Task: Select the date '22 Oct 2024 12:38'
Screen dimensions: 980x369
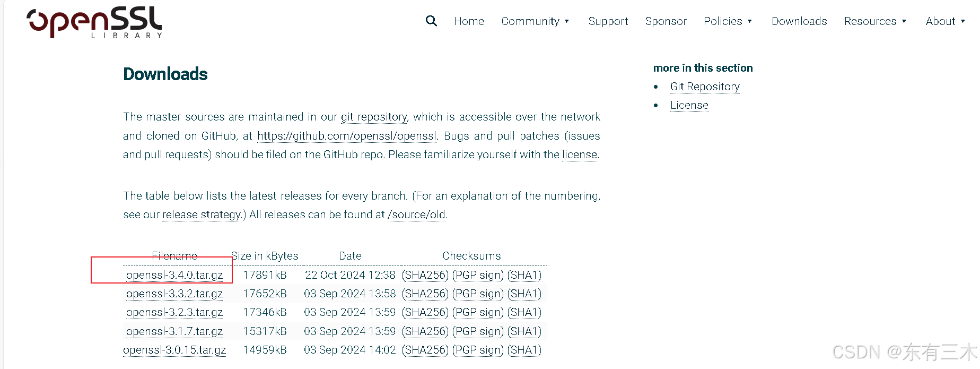Action: coord(350,275)
